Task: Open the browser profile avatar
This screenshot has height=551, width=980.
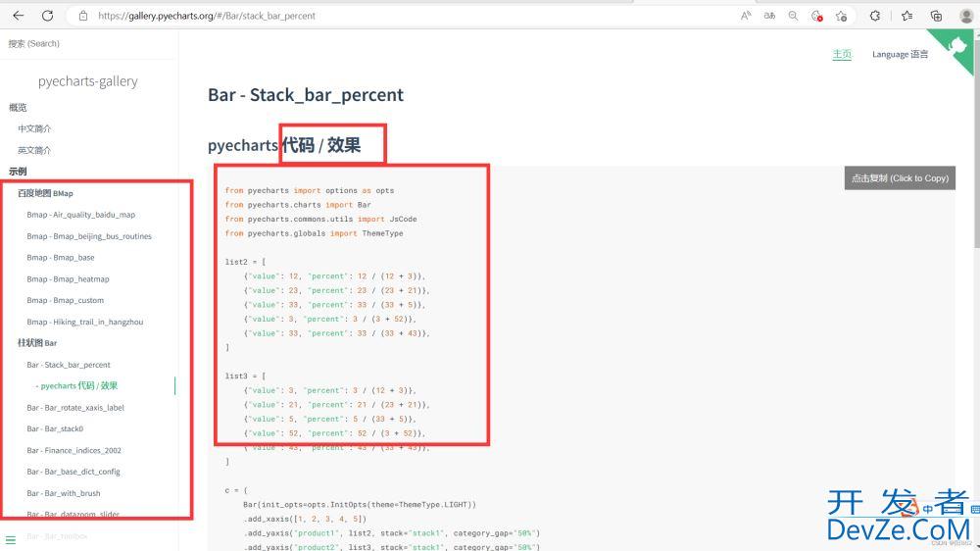Action: (966, 16)
